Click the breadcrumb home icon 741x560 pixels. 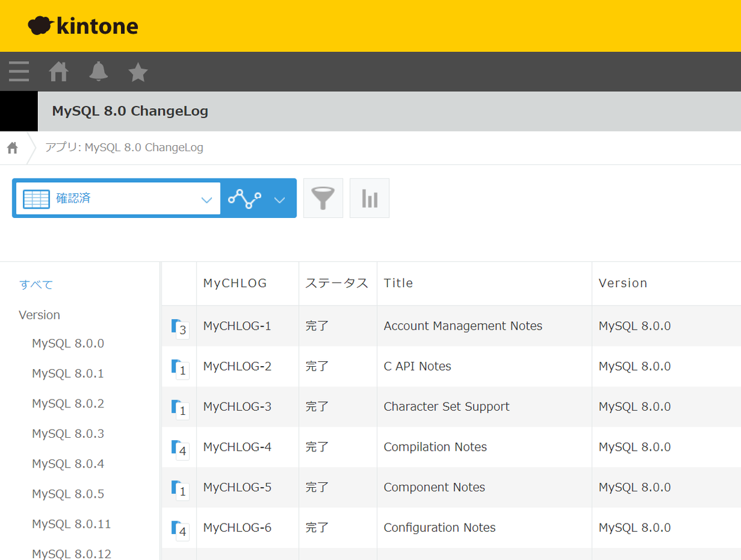point(12,148)
